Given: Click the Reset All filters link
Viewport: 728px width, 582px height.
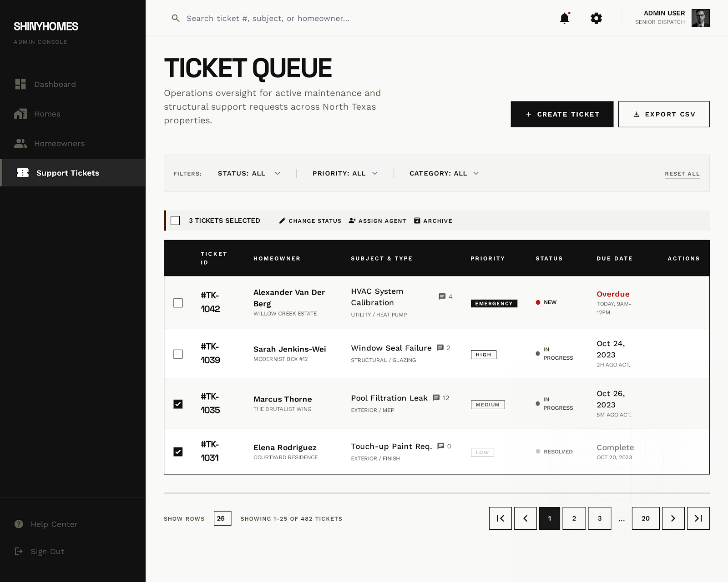Looking at the screenshot, I should pos(682,174).
